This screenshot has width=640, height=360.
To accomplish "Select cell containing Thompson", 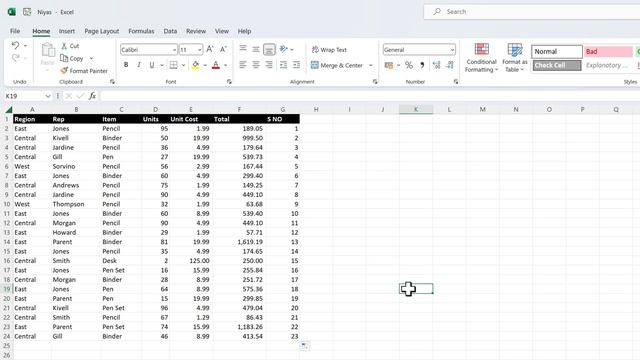I will pyautogui.click(x=76, y=204).
